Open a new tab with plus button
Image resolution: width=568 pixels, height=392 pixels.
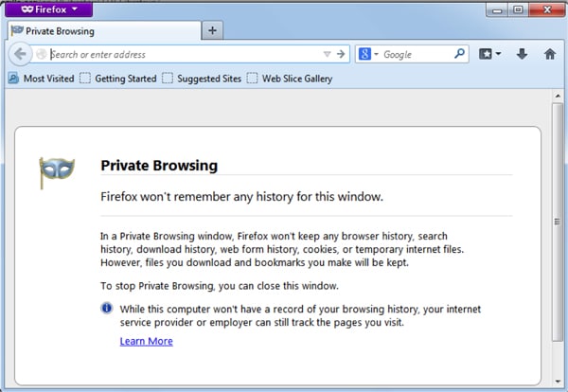tap(212, 30)
